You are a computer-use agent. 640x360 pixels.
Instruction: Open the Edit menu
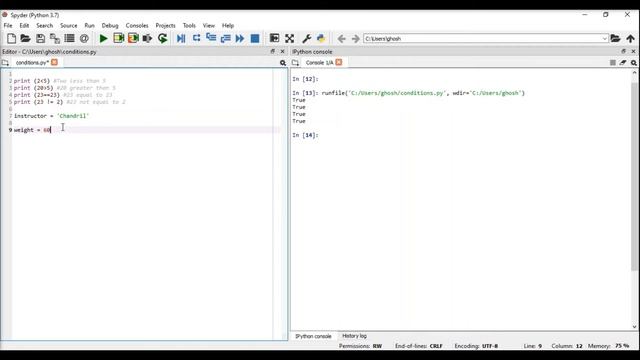24,25
